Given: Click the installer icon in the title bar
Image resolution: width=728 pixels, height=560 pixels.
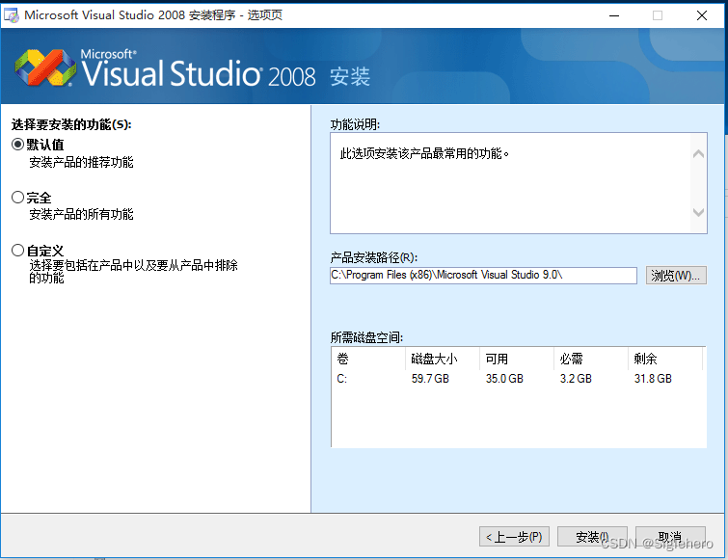Looking at the screenshot, I should point(11,15).
